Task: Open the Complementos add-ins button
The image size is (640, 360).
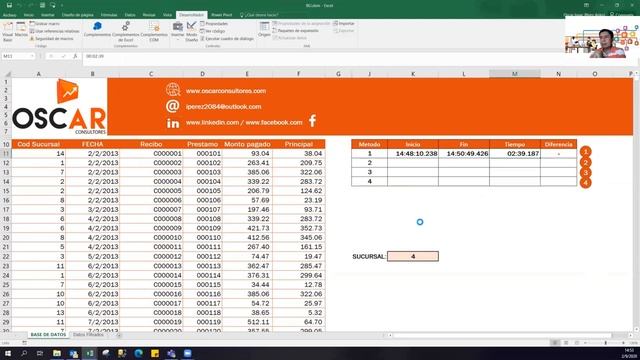Action: point(97,29)
